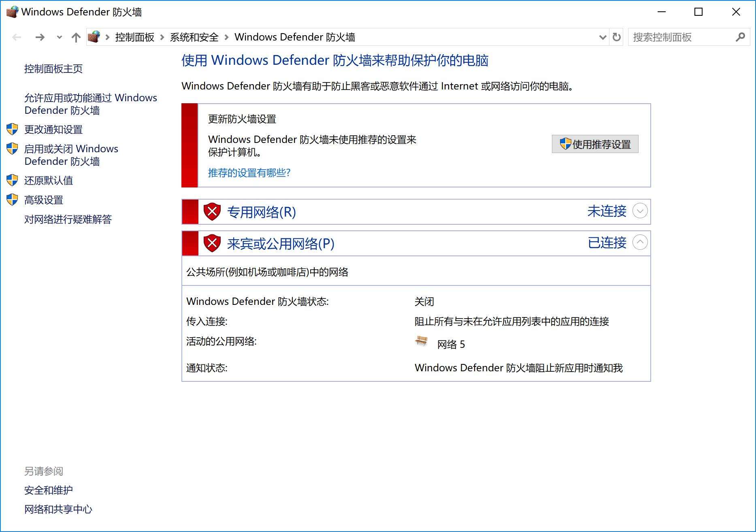Click red shield icon for 专用网络
756x532 pixels.
(x=212, y=212)
